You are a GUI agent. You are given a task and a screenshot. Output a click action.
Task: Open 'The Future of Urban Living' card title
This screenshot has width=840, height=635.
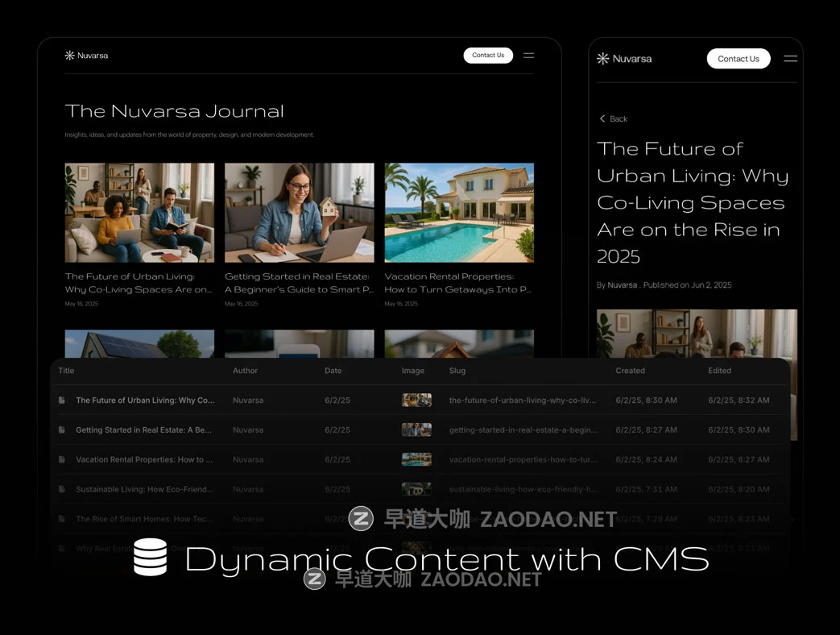pyautogui.click(x=139, y=283)
